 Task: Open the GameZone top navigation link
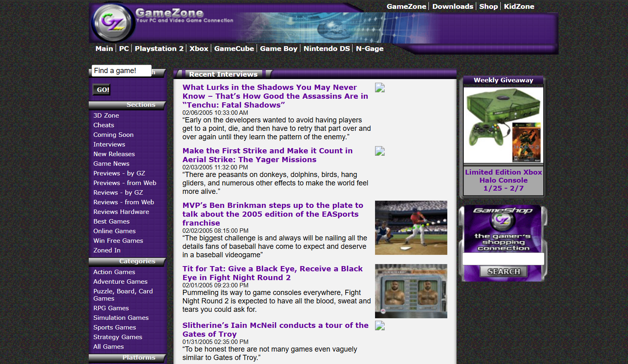(406, 6)
